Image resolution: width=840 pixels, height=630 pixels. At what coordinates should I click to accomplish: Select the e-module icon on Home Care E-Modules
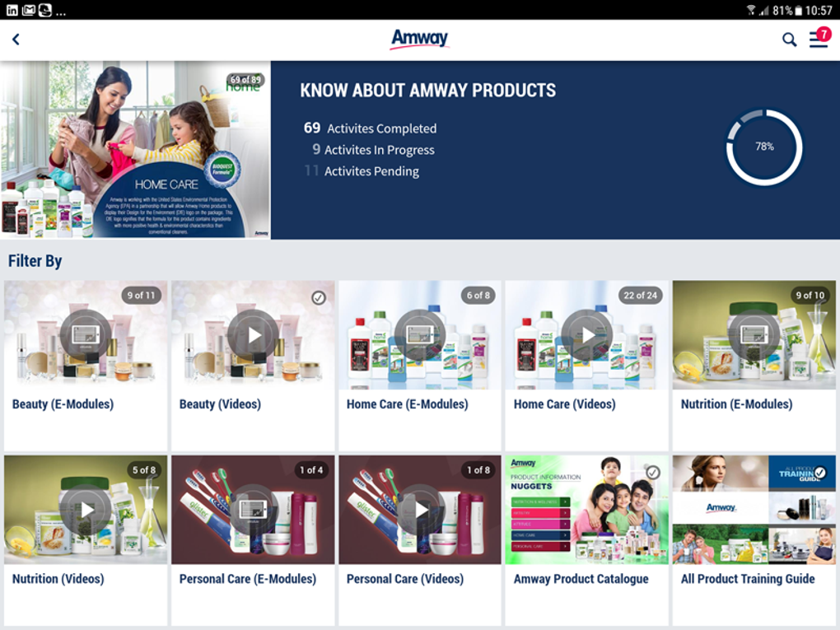[419, 334]
